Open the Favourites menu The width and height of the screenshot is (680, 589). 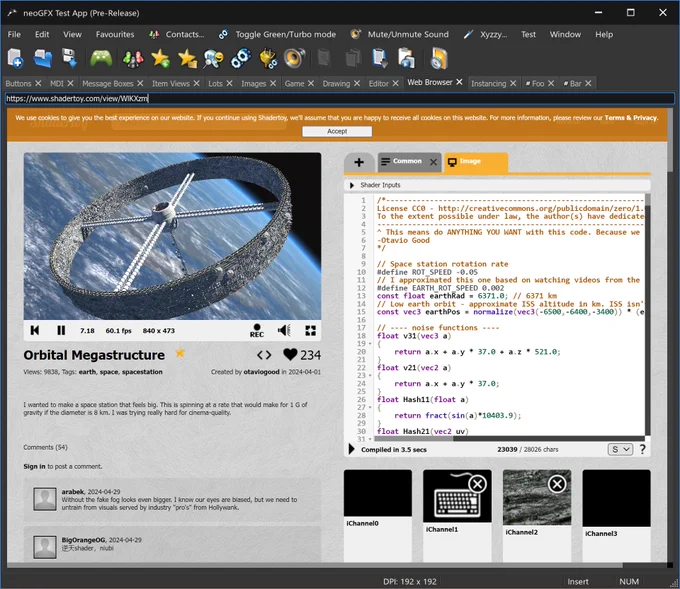pyautogui.click(x=115, y=34)
